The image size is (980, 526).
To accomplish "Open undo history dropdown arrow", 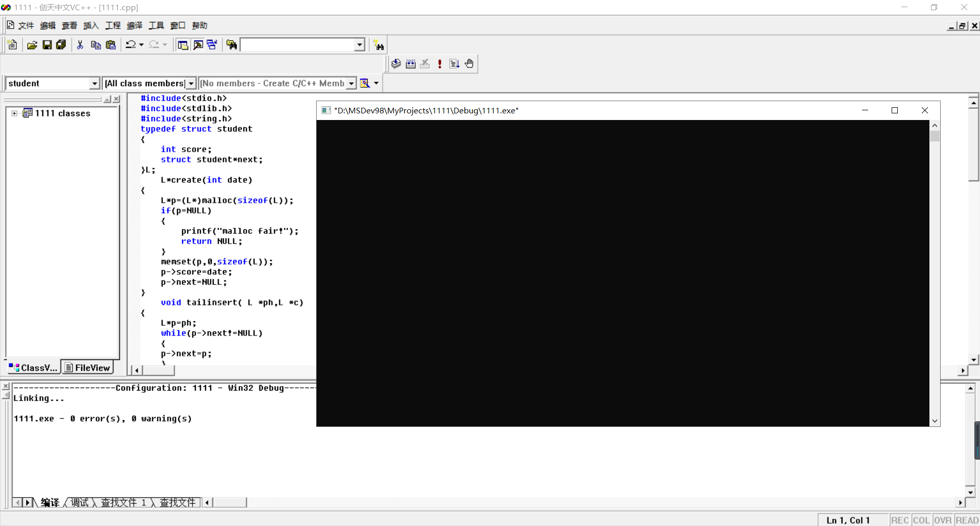I will tap(141, 45).
